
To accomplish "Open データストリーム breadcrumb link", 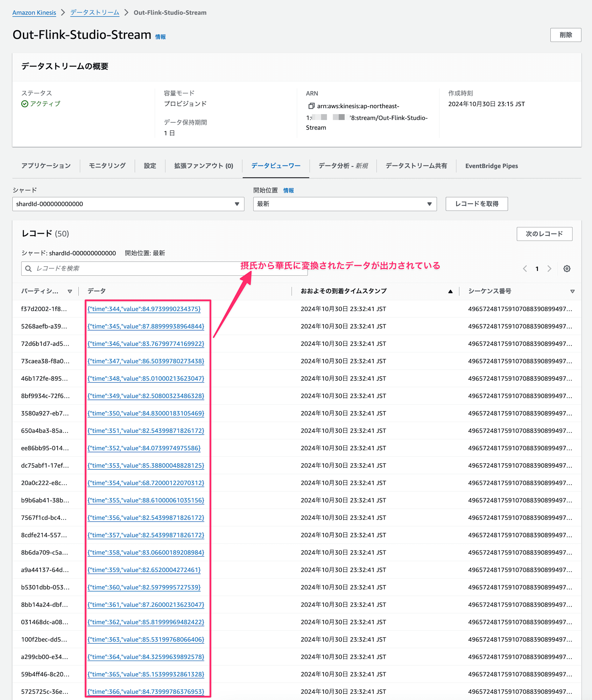I will (95, 13).
